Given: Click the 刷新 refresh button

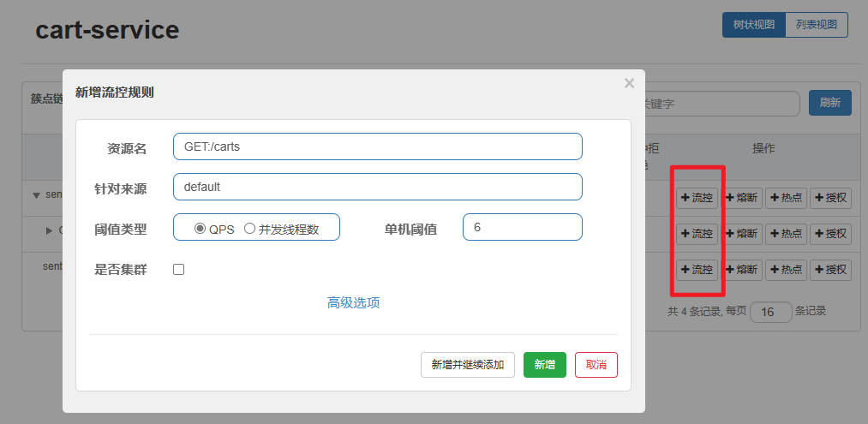Looking at the screenshot, I should (829, 103).
